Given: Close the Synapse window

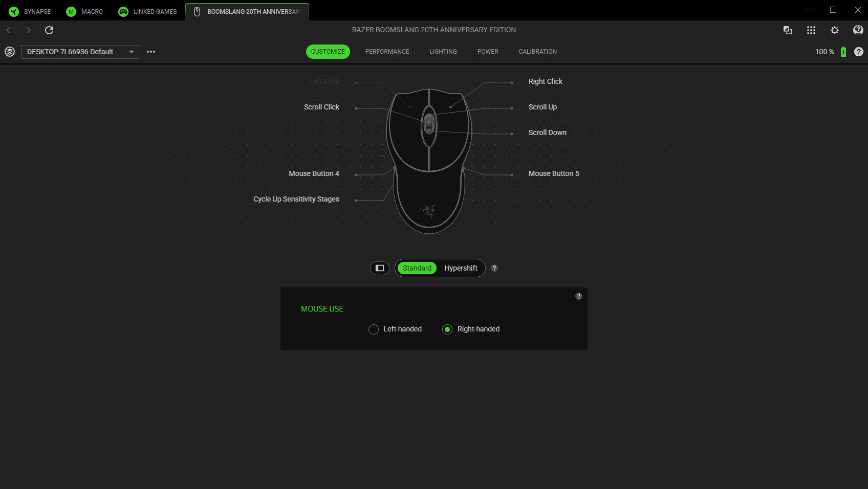Looking at the screenshot, I should tap(858, 10).
